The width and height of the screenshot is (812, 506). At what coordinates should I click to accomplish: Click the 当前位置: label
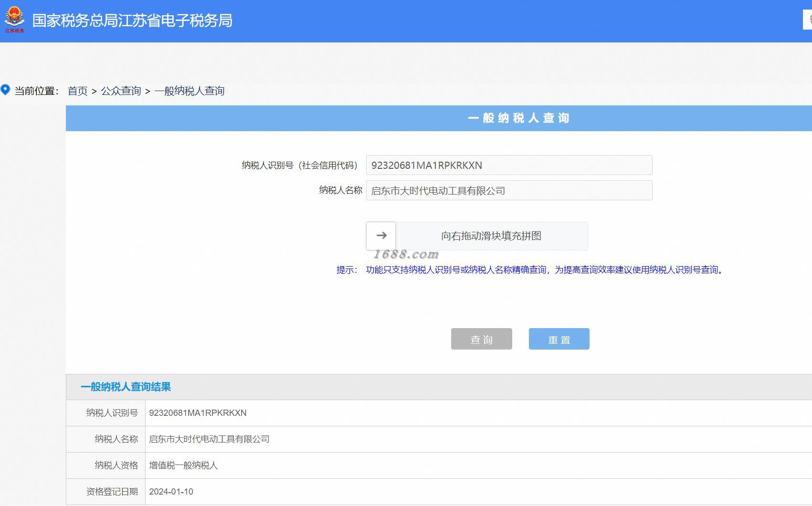[36, 91]
